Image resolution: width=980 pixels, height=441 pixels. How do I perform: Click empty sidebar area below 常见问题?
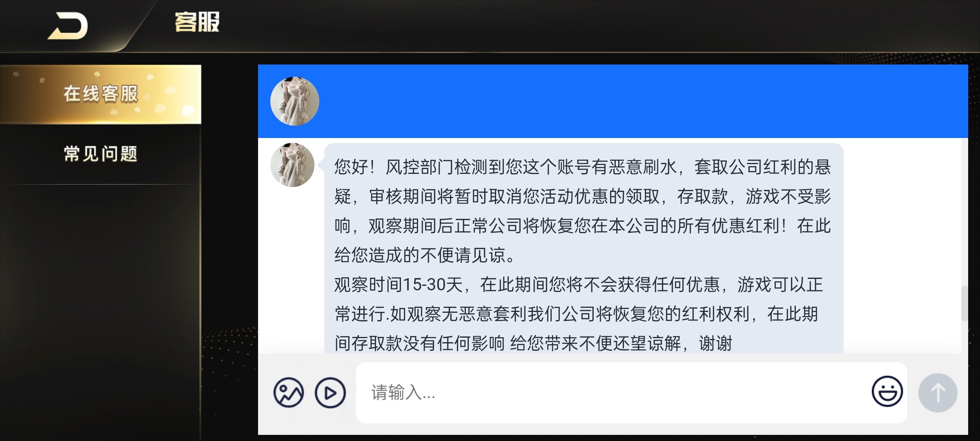coord(100,310)
